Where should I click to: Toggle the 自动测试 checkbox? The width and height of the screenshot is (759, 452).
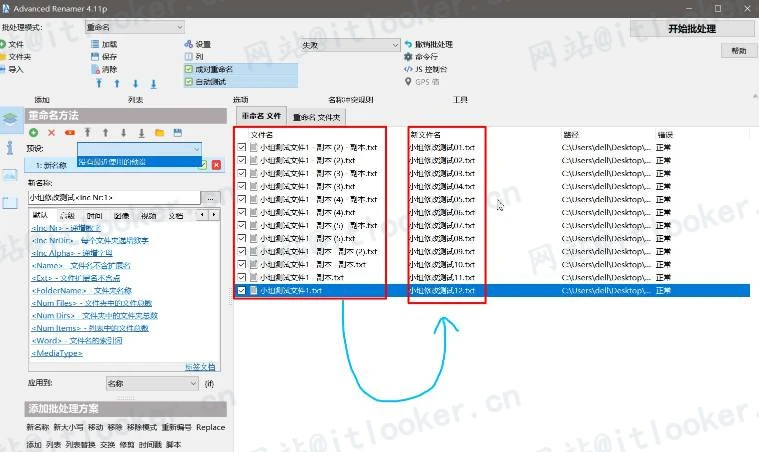[x=189, y=82]
